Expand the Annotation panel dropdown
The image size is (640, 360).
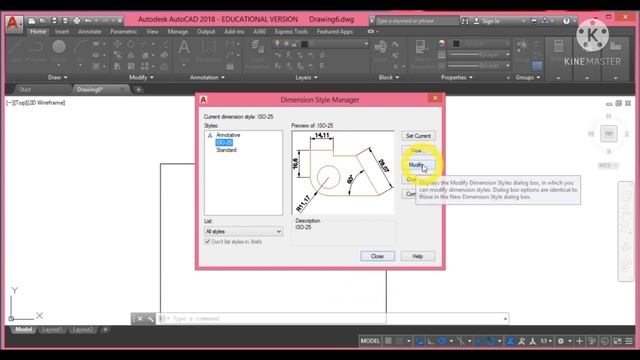pyautogui.click(x=207, y=77)
